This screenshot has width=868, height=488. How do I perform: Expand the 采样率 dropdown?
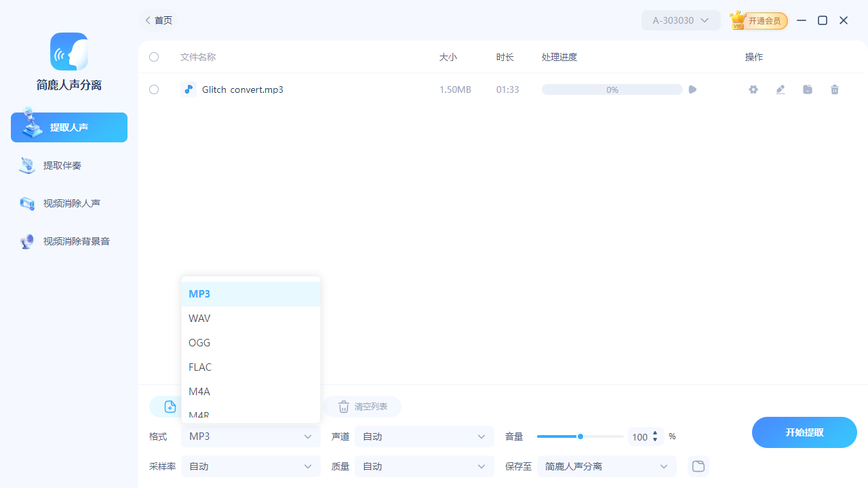click(250, 466)
